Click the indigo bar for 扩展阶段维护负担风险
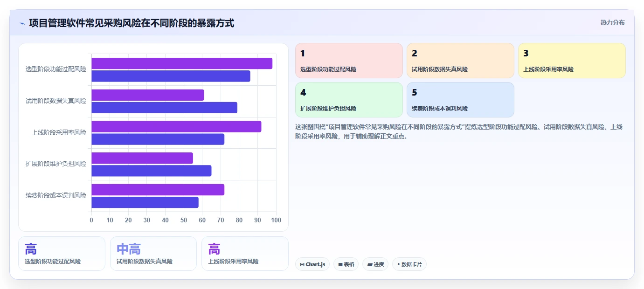Screen dimensions: 644x289 pyautogui.click(x=151, y=171)
